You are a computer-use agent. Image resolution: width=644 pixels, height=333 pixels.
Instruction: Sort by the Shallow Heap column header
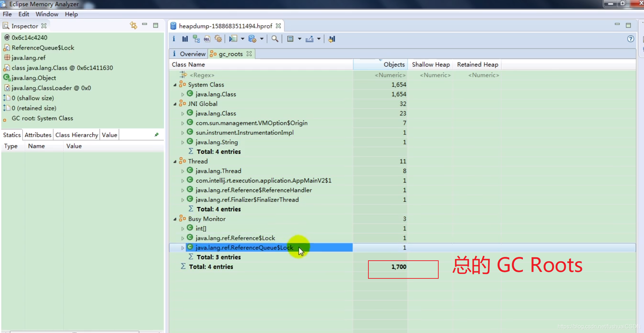pos(430,64)
